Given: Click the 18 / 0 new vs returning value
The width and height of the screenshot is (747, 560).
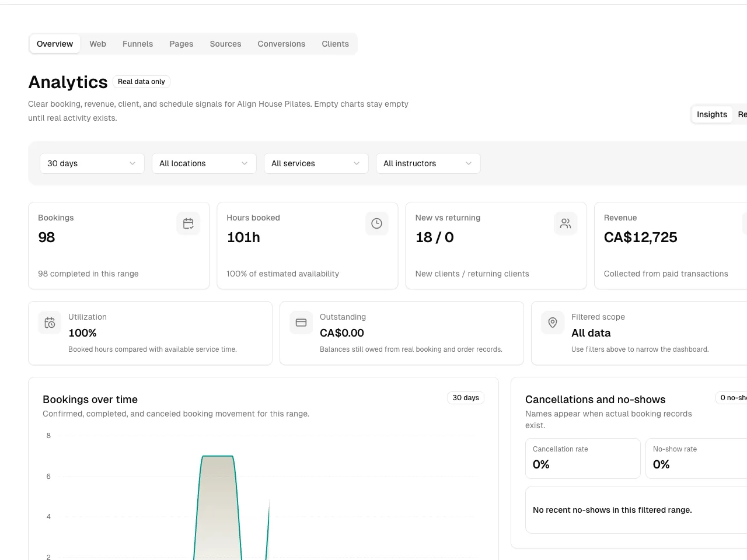Looking at the screenshot, I should (x=435, y=237).
